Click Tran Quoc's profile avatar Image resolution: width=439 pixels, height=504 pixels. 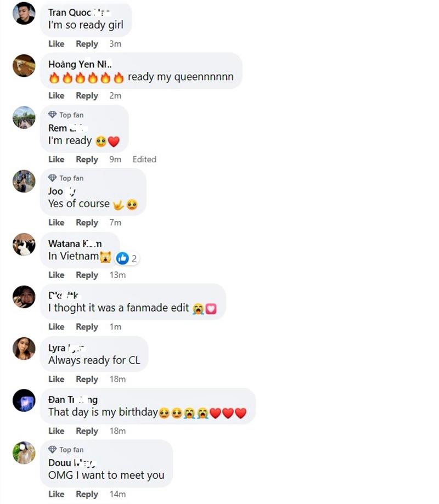[x=24, y=14]
